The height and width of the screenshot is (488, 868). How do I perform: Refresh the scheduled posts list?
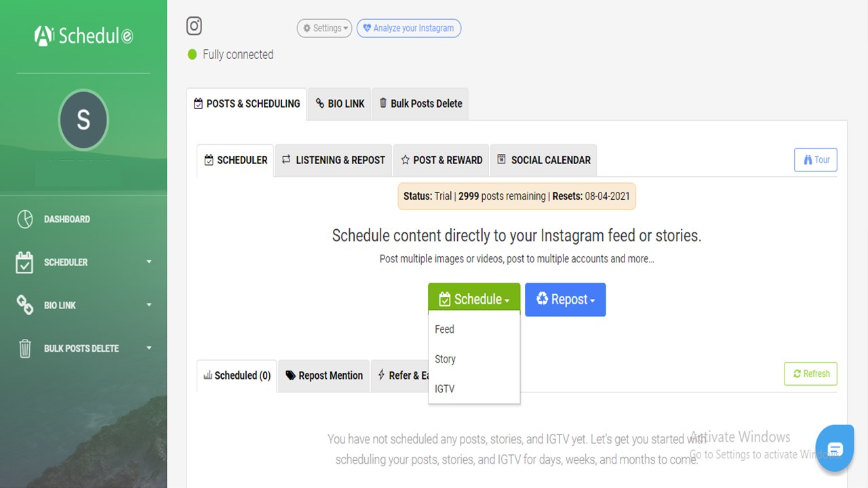tap(810, 374)
